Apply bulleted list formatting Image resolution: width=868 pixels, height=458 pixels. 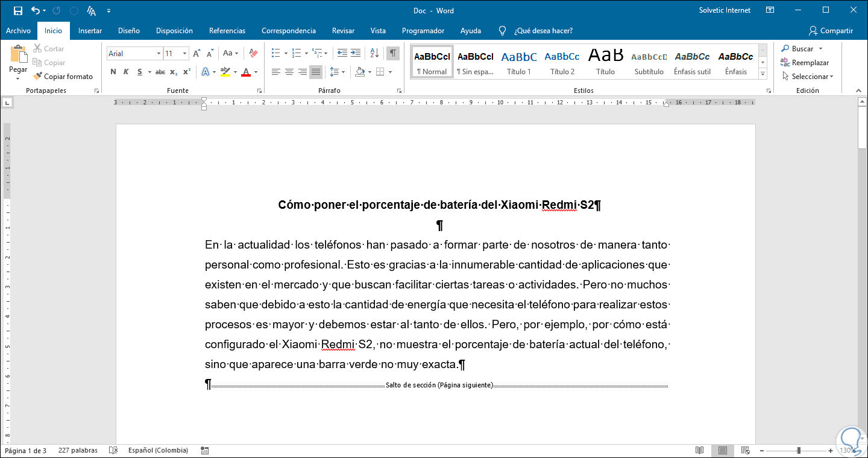click(x=275, y=54)
